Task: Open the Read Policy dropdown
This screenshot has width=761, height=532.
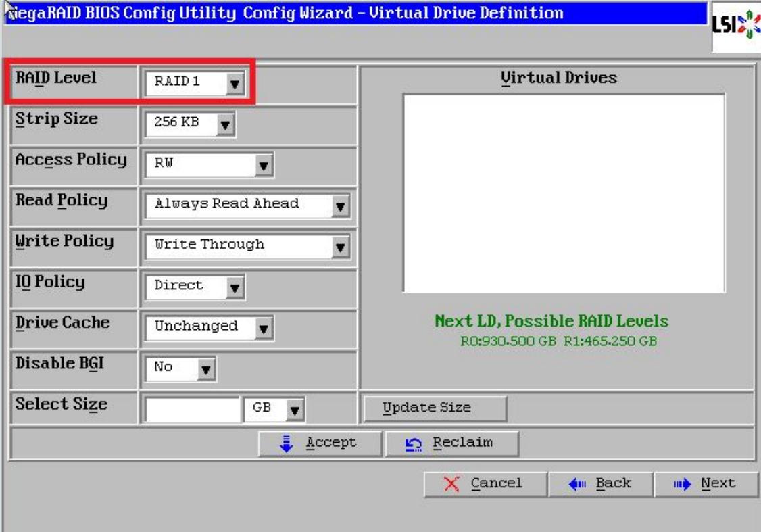Action: point(247,205)
